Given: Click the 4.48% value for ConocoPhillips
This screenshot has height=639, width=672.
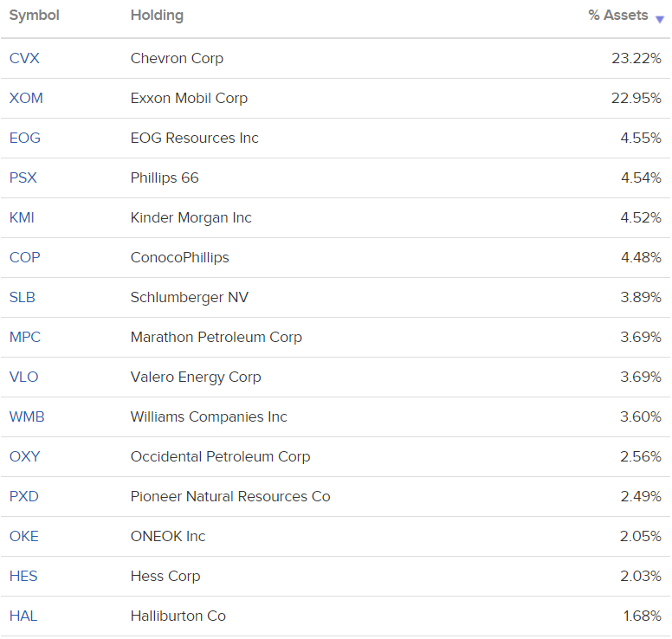Looking at the screenshot, I should pyautogui.click(x=641, y=257).
